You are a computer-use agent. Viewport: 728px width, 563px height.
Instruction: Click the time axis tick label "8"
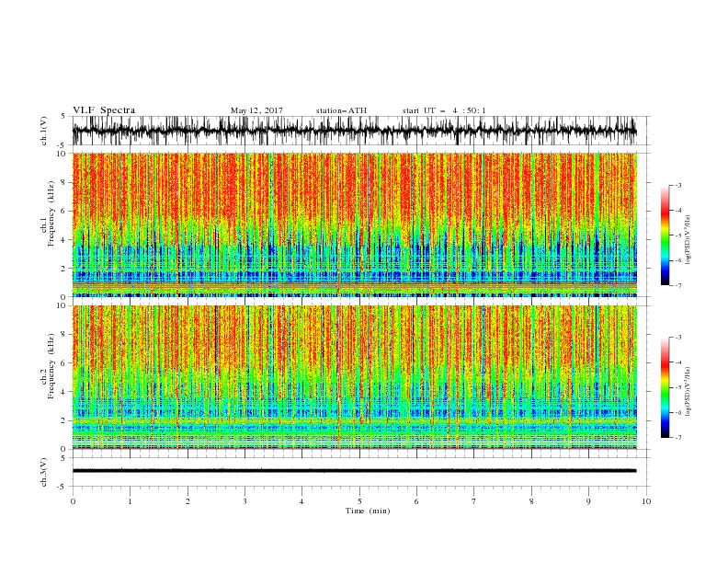coord(531,501)
